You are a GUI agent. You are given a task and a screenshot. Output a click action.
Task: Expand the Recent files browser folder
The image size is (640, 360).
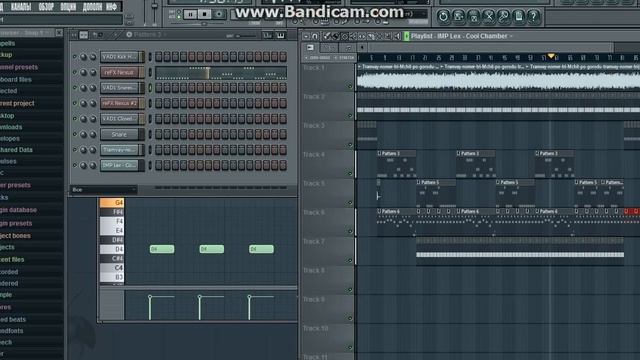pos(12,260)
